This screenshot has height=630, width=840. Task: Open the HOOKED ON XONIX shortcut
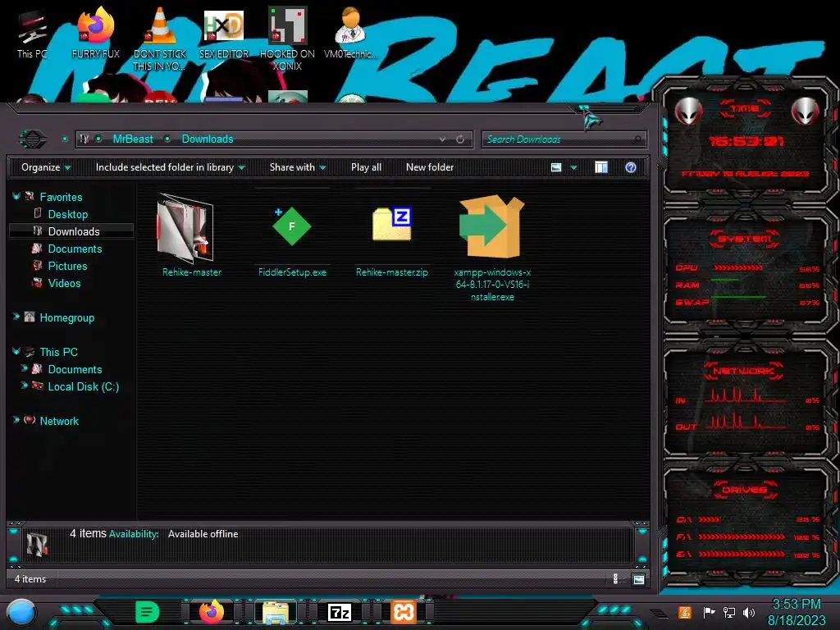287,39
